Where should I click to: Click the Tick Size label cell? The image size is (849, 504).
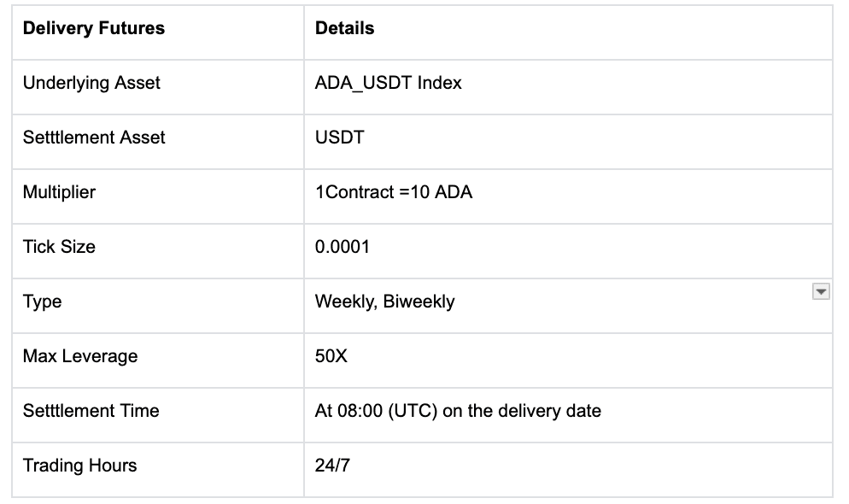[x=59, y=247]
